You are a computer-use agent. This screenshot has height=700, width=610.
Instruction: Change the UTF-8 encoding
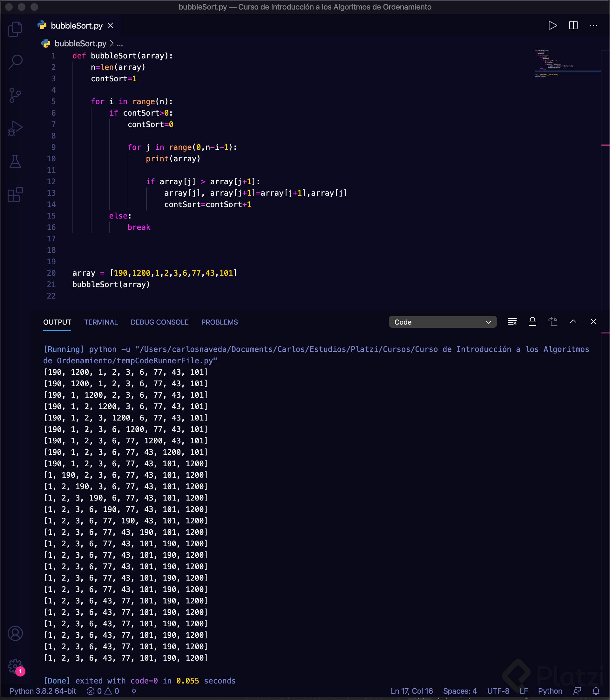[x=498, y=691]
